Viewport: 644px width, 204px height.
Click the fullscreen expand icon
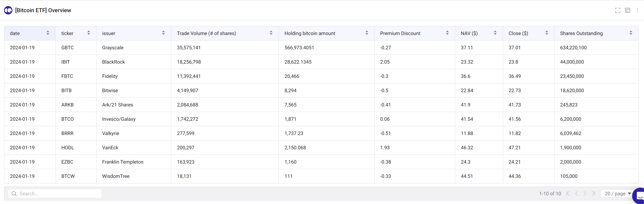[x=618, y=10]
